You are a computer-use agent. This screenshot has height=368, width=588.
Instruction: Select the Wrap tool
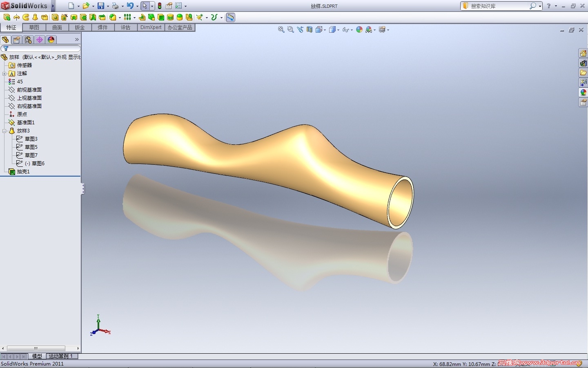click(170, 17)
